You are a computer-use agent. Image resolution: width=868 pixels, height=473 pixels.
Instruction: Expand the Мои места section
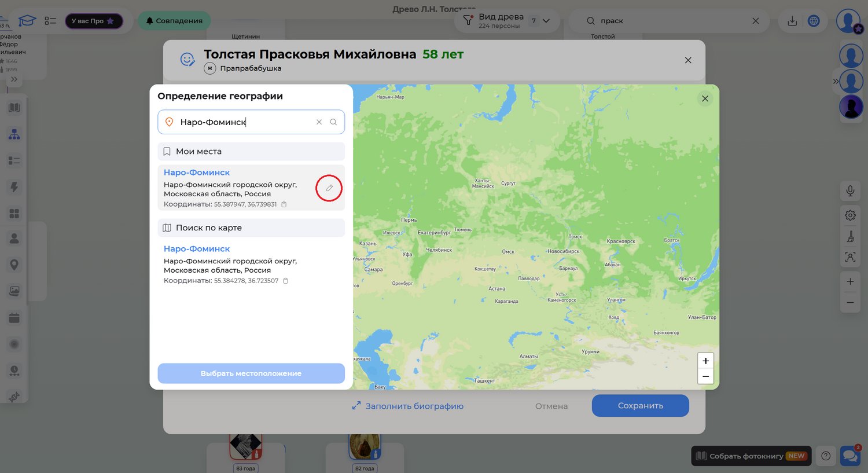(x=251, y=152)
